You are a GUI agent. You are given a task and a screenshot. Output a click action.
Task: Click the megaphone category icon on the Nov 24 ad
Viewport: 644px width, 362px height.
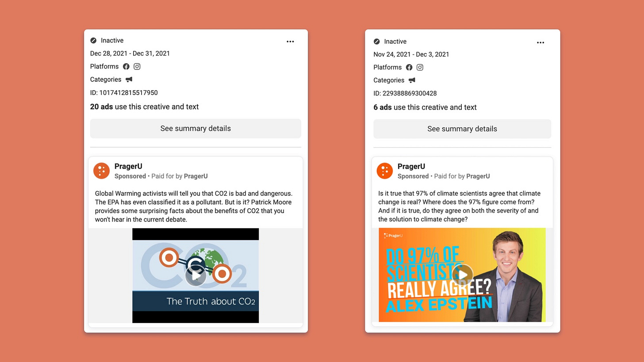[412, 80]
